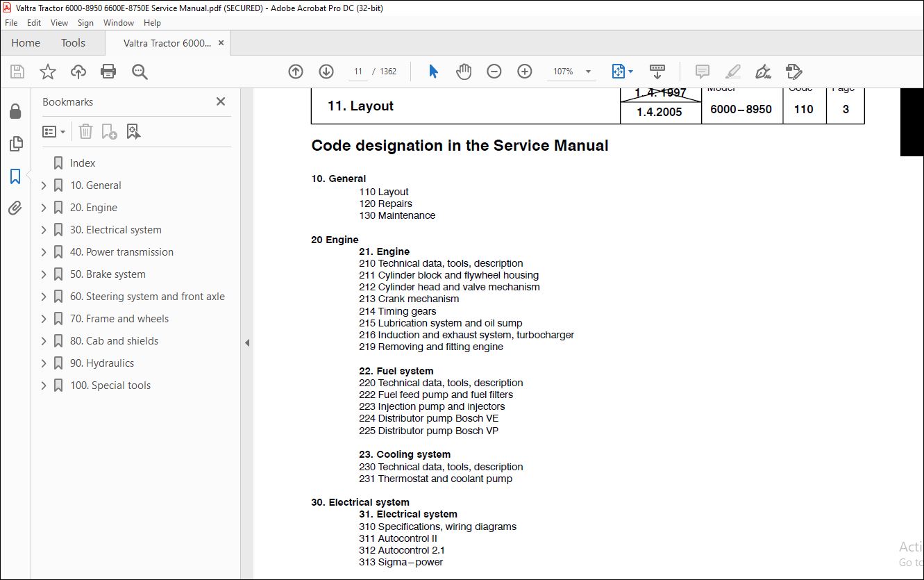Image resolution: width=924 pixels, height=580 pixels.
Task: Add a comment with the sticky note icon
Action: [703, 72]
